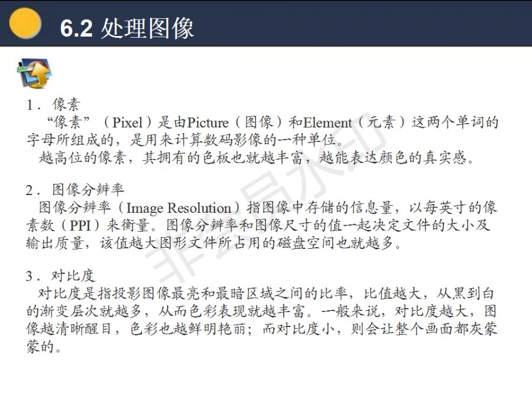
Task: Click the word "Pixel" in paragraph one
Action: (127, 122)
